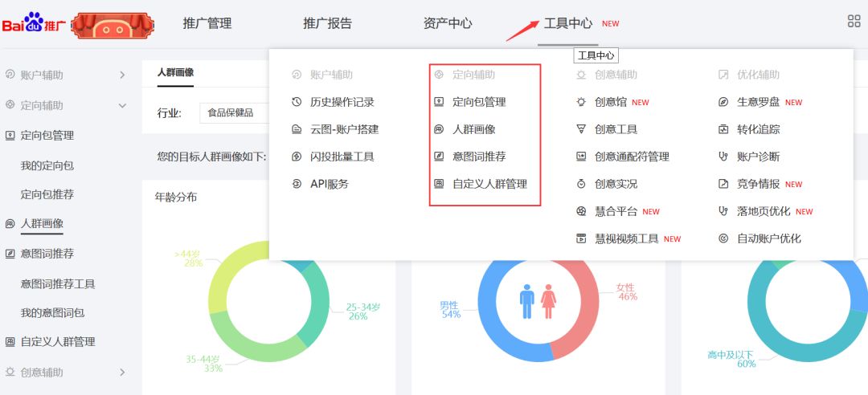The image size is (868, 395).
Task: Click the 云图-账户搭建 icon
Action: pyautogui.click(x=297, y=129)
